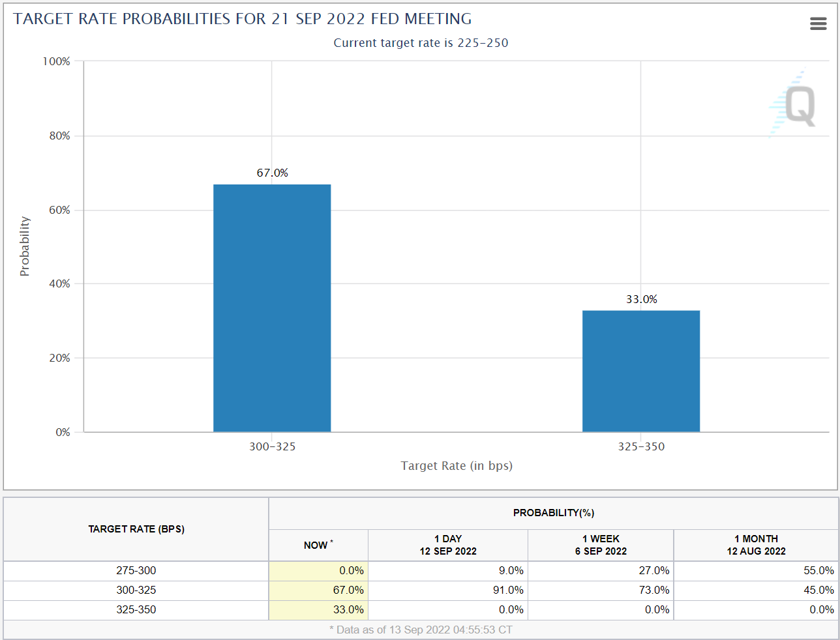
Task: Click the TARGET RATE (BPS) column header
Action: (x=136, y=529)
